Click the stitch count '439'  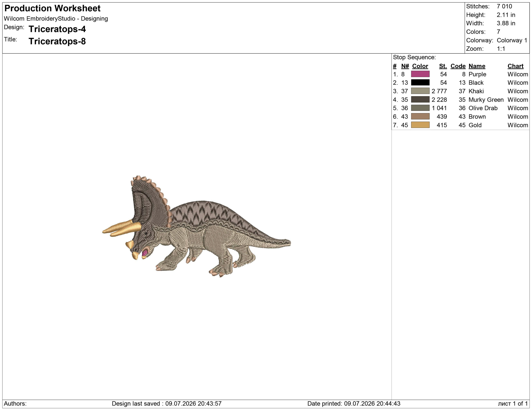[x=442, y=116]
